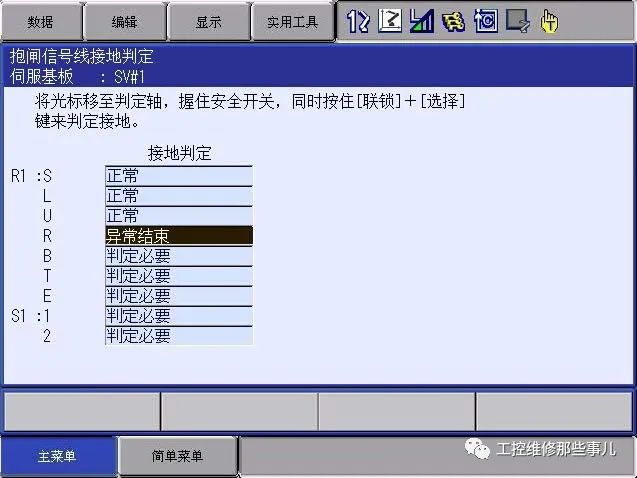
Task: Select the T axis 判定必要 field
Action: click(179, 276)
